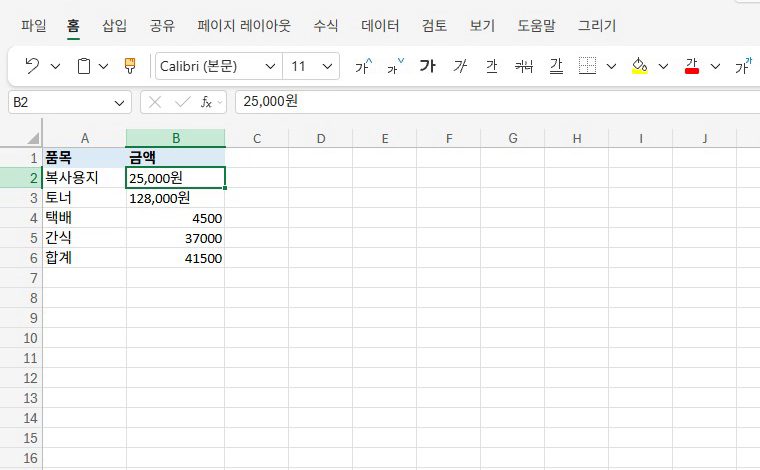Select cell containing 택배
Screen dimensions: 760x470
coord(85,218)
